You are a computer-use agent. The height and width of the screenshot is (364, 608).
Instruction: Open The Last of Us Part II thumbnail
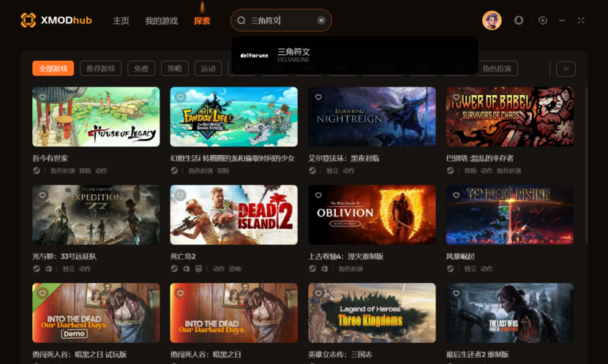(510, 313)
